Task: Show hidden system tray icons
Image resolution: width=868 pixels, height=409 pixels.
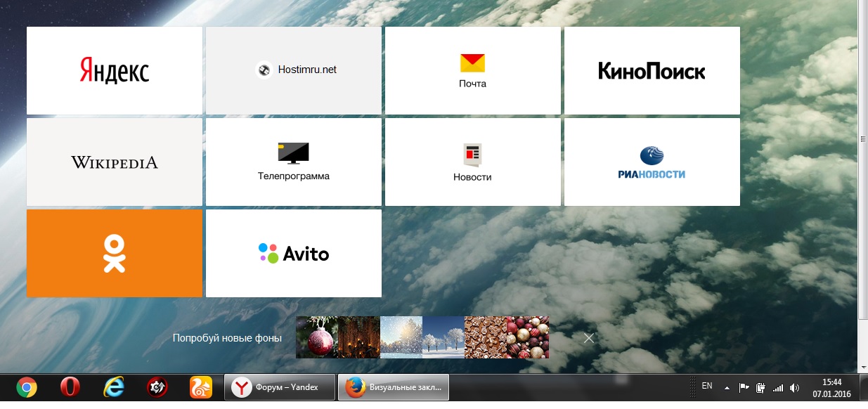Action: click(727, 388)
